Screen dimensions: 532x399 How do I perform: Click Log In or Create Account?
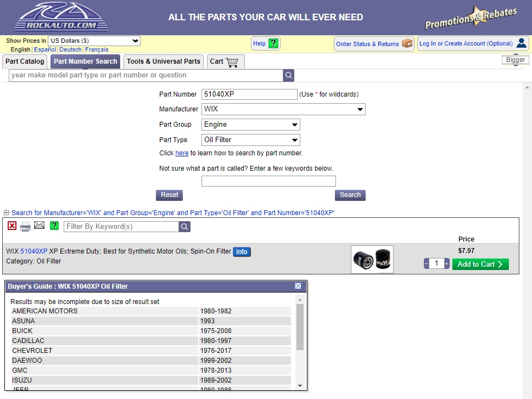pos(473,43)
